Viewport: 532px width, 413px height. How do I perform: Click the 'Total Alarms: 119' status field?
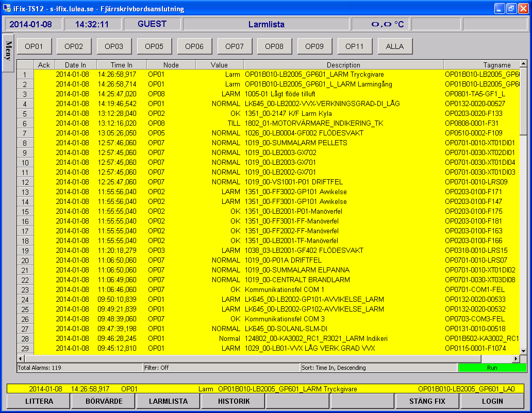pos(80,368)
